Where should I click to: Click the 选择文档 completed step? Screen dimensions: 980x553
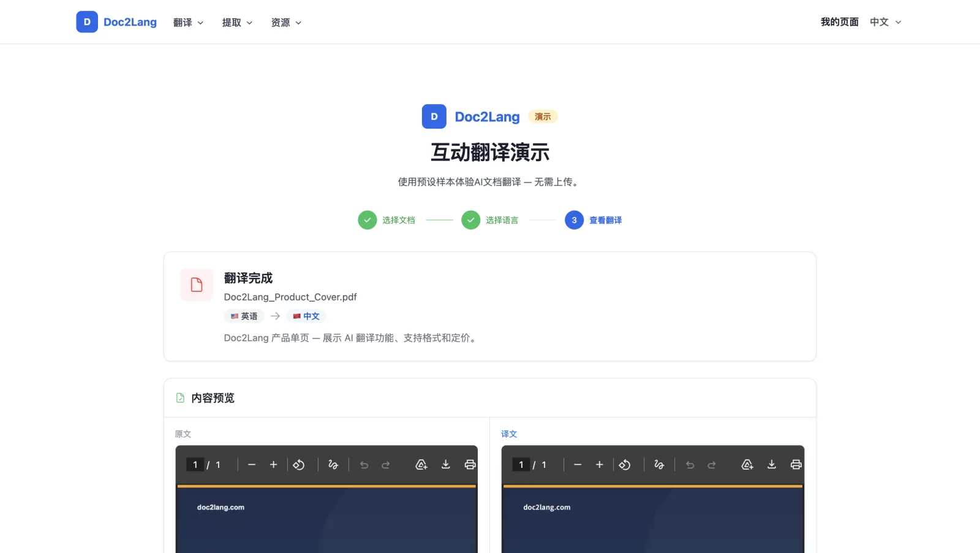click(x=386, y=220)
